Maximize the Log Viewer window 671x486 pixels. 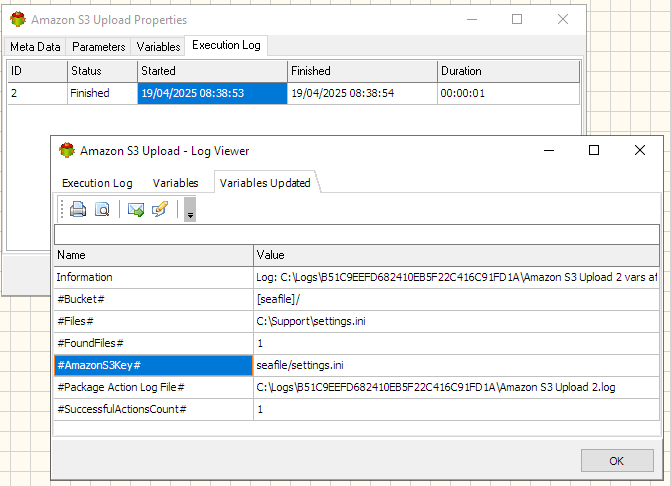point(594,150)
